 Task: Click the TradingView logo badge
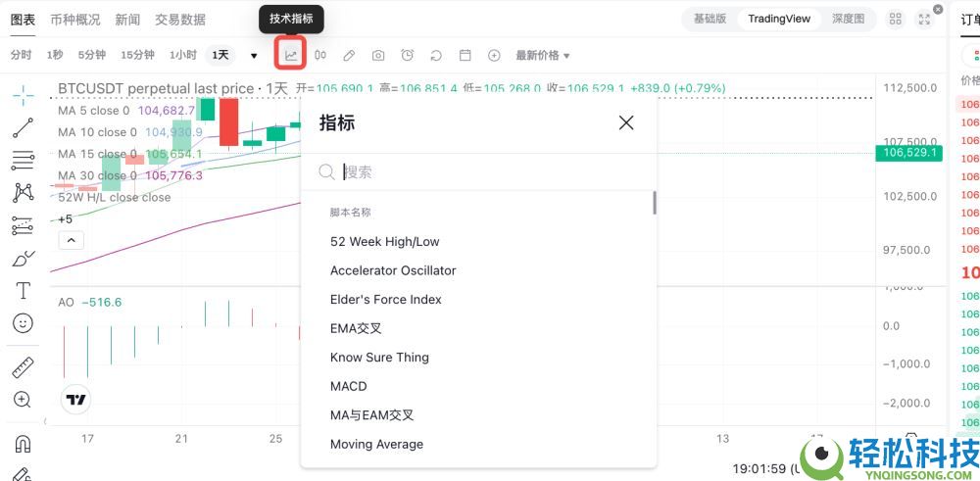(x=76, y=400)
